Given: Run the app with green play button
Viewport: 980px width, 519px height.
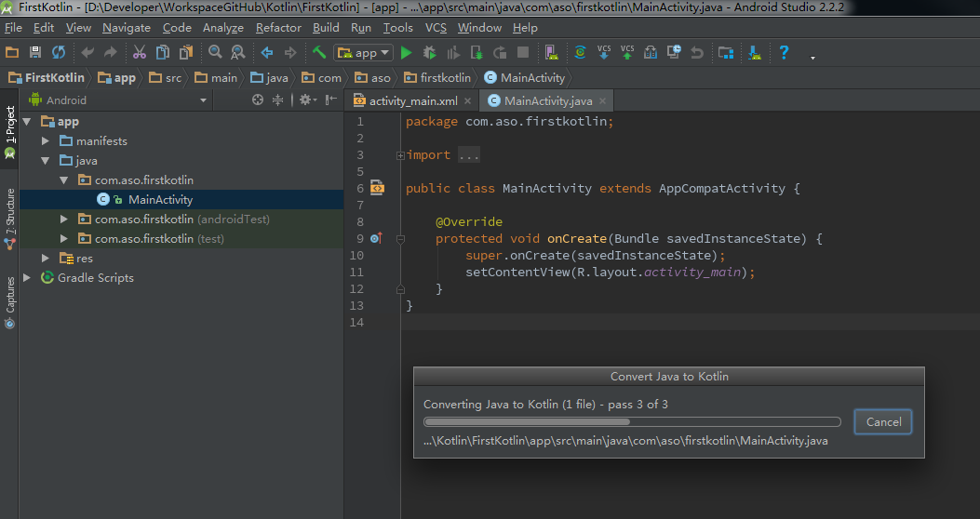Looking at the screenshot, I should (x=407, y=52).
